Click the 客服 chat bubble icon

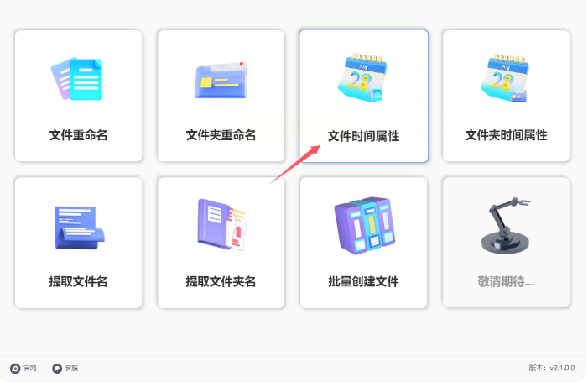[x=57, y=369]
